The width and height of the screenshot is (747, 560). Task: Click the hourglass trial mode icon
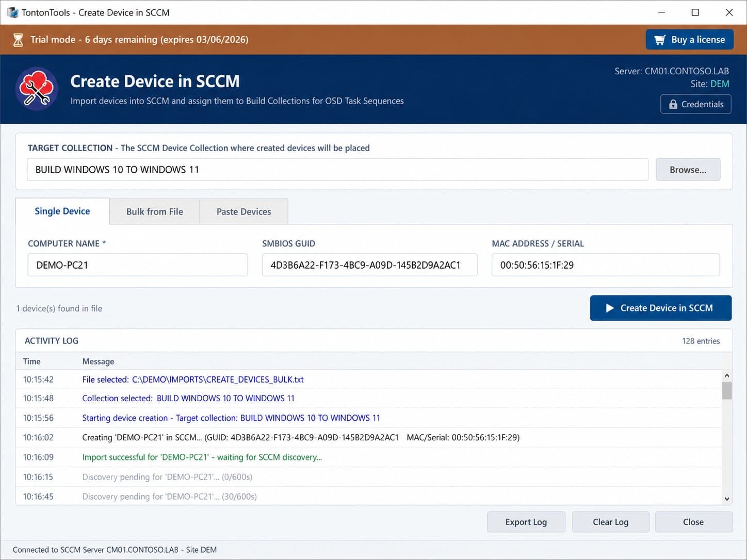[x=18, y=40]
